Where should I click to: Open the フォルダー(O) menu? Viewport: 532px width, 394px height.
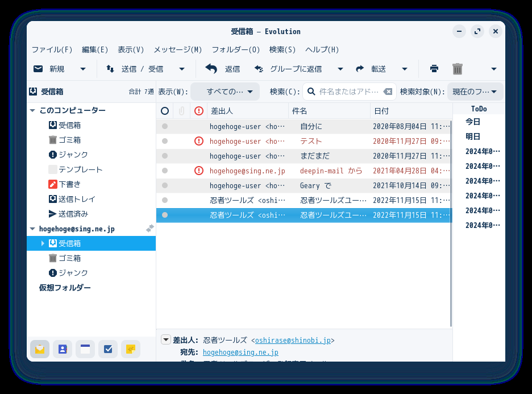point(236,50)
